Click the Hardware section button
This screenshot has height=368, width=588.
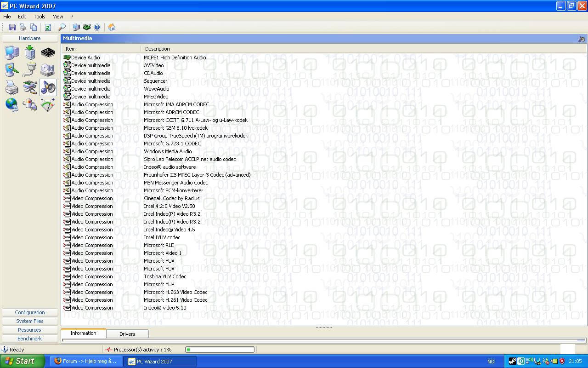tap(30, 38)
